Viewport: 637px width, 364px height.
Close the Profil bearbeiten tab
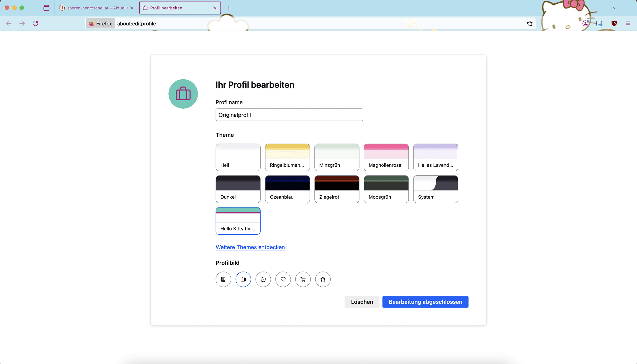coord(215,8)
